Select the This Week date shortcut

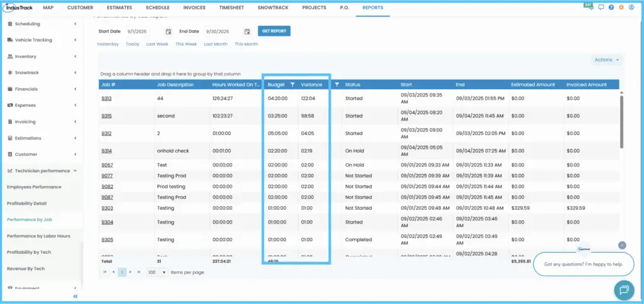[186, 45]
